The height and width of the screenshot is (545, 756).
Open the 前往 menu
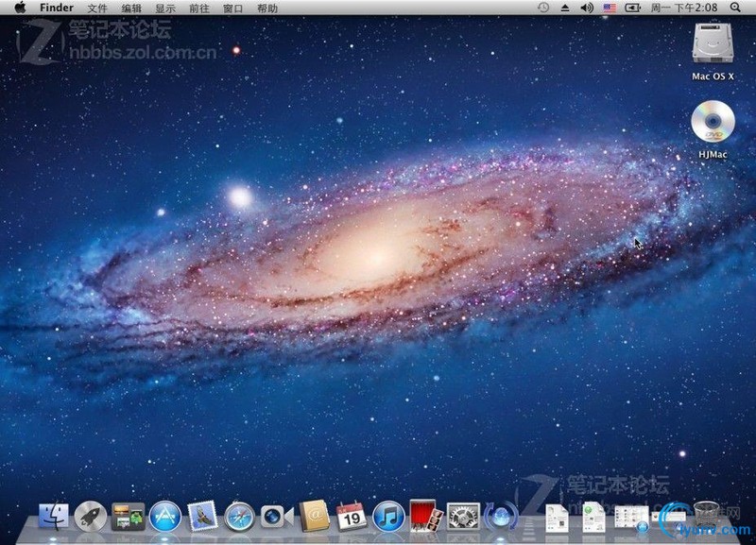pos(199,9)
